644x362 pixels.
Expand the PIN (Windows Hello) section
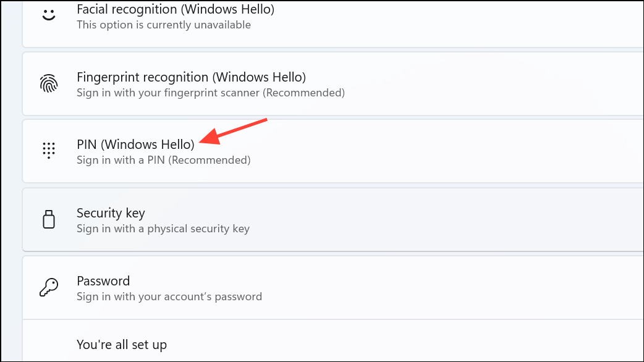click(x=371, y=151)
